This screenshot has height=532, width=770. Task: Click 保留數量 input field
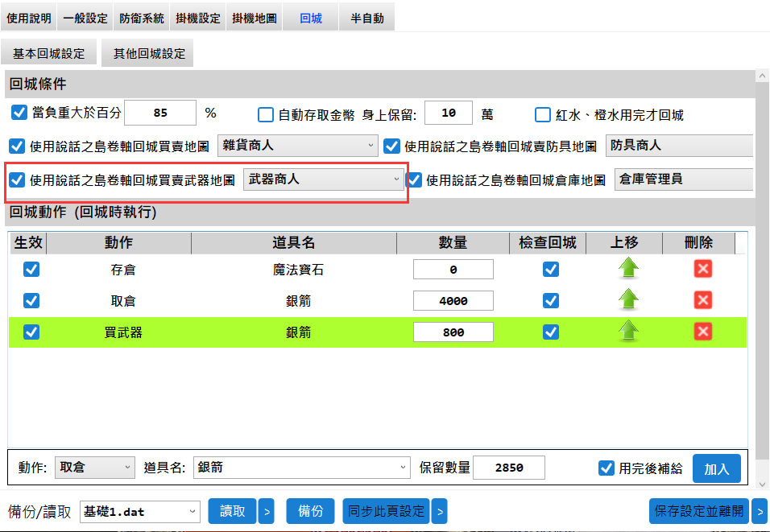point(508,468)
